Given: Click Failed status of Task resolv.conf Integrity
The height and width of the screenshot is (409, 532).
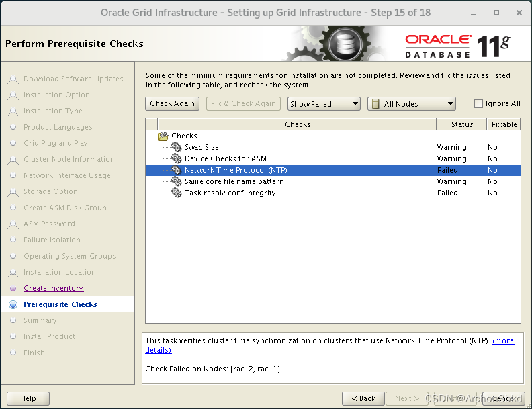Looking at the screenshot, I should (x=447, y=193).
